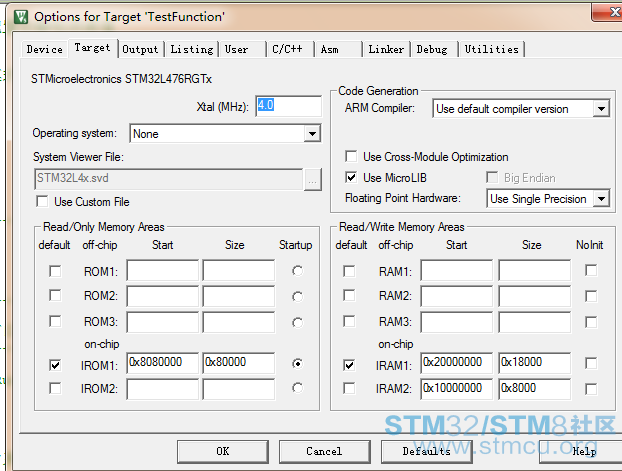Viewport: 622px width, 471px height.
Task: Click the IRAM1 Size field 0x18000
Action: pos(535,363)
